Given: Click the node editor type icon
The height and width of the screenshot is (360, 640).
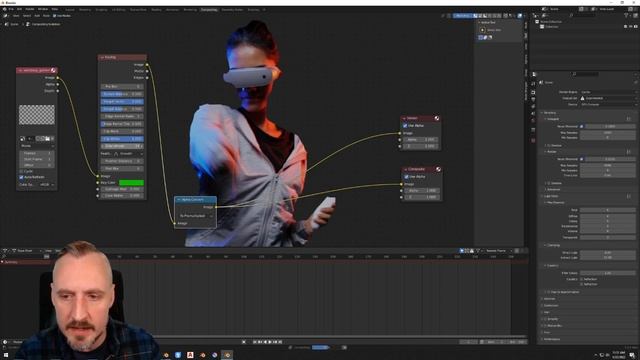Looking at the screenshot, I should tap(5, 16).
